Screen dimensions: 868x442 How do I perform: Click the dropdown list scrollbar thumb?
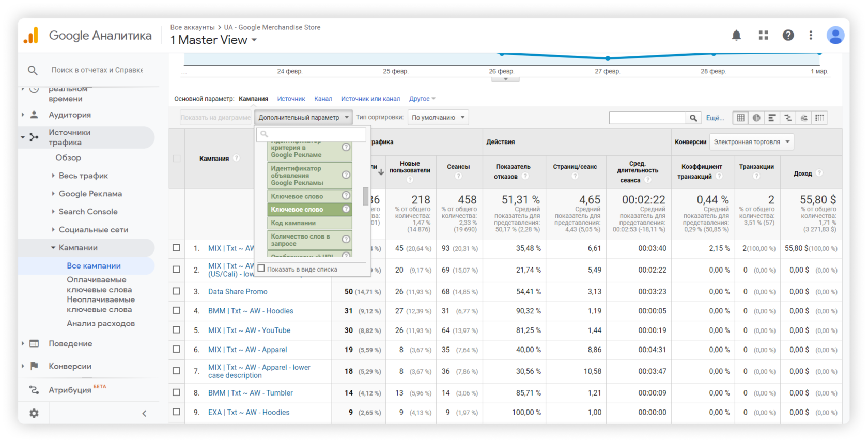pyautogui.click(x=366, y=196)
